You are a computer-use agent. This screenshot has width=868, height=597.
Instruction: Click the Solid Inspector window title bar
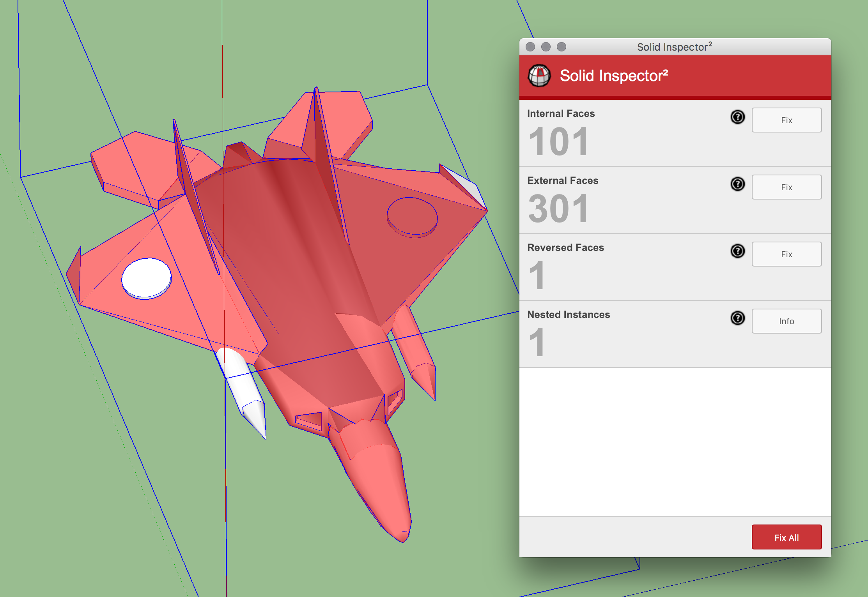675,47
